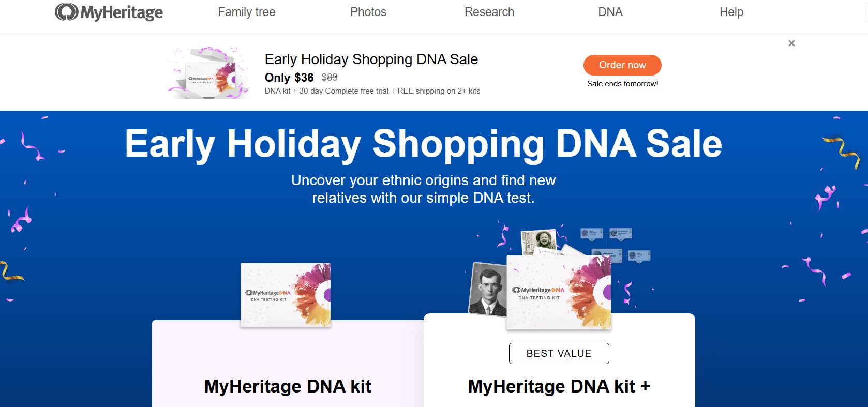Select the MyHeritage DNA kit + card title
Viewport: 868px width, 407px height.
pyautogui.click(x=559, y=386)
